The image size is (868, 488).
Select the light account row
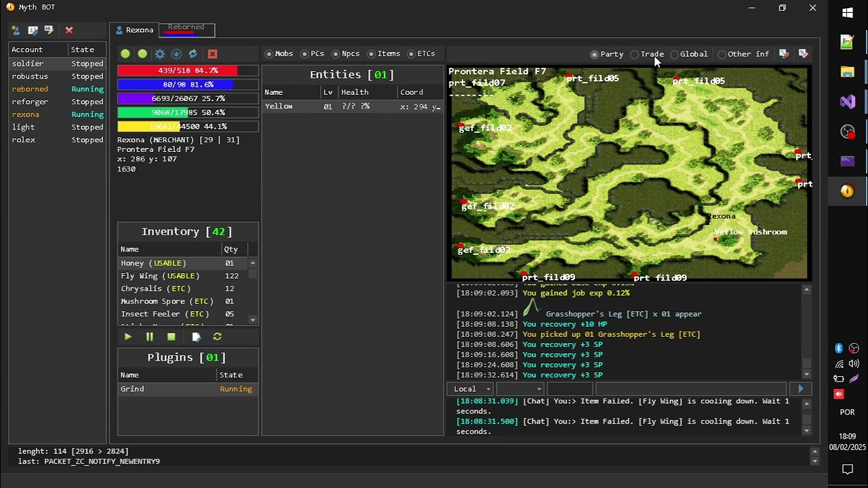click(x=58, y=127)
